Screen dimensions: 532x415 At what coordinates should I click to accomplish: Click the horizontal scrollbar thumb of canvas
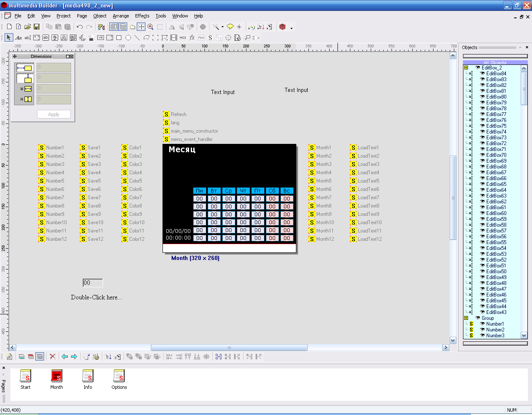(x=229, y=348)
